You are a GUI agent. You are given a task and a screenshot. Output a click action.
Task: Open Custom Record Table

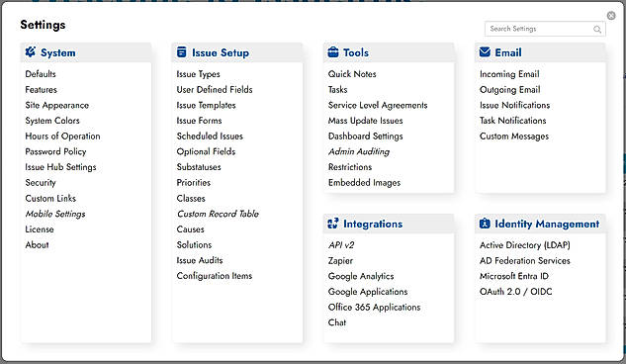click(x=218, y=214)
